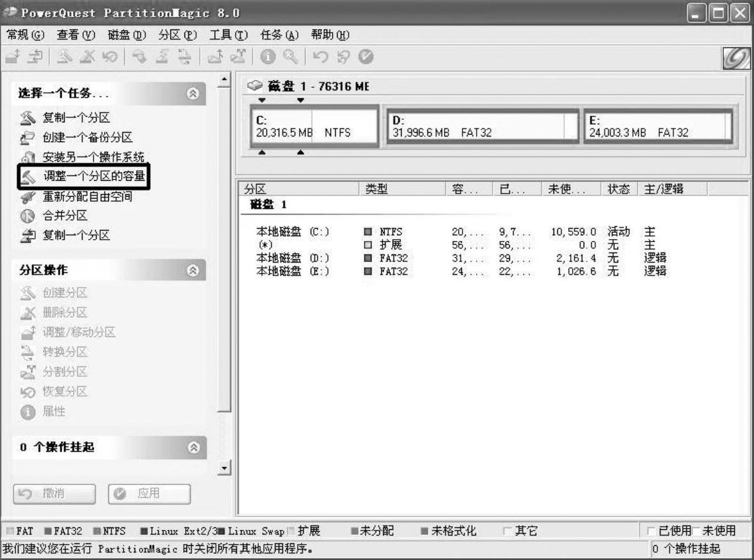Click the round info Properties toolbar icon
Image resolution: width=754 pixels, height=560 pixels.
click(x=268, y=57)
